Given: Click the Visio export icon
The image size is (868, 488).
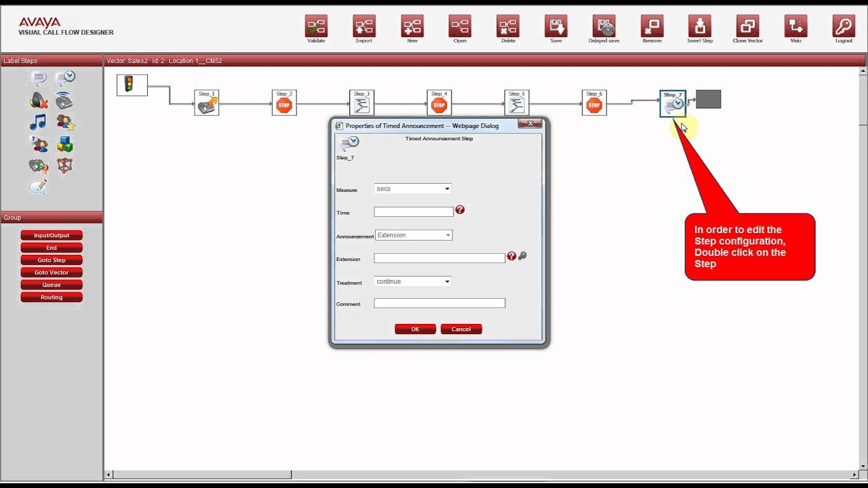Looking at the screenshot, I should click(796, 26).
